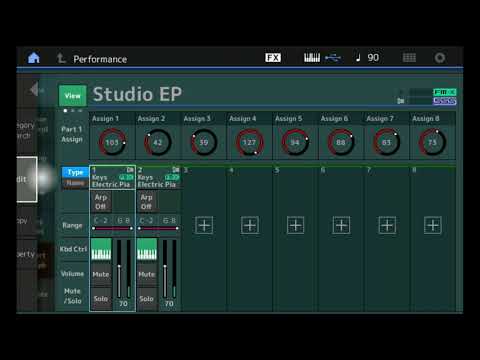Add a part in slot 7
Screen dimensions: 480x360
[387, 225]
